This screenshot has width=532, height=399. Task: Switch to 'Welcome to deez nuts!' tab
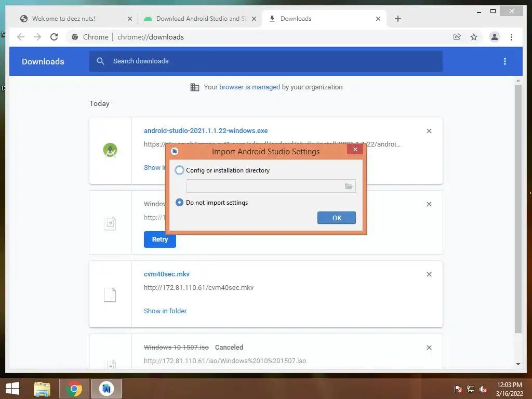pyautogui.click(x=64, y=19)
